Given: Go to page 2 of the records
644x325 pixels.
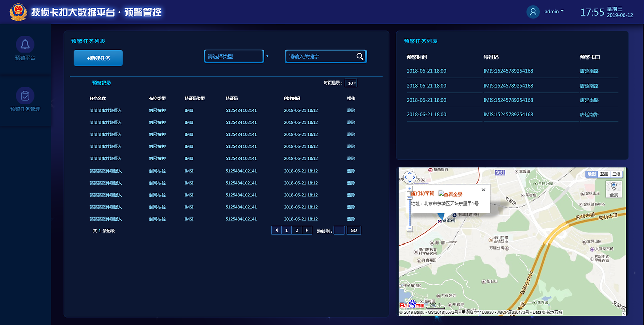Looking at the screenshot, I should (297, 230).
